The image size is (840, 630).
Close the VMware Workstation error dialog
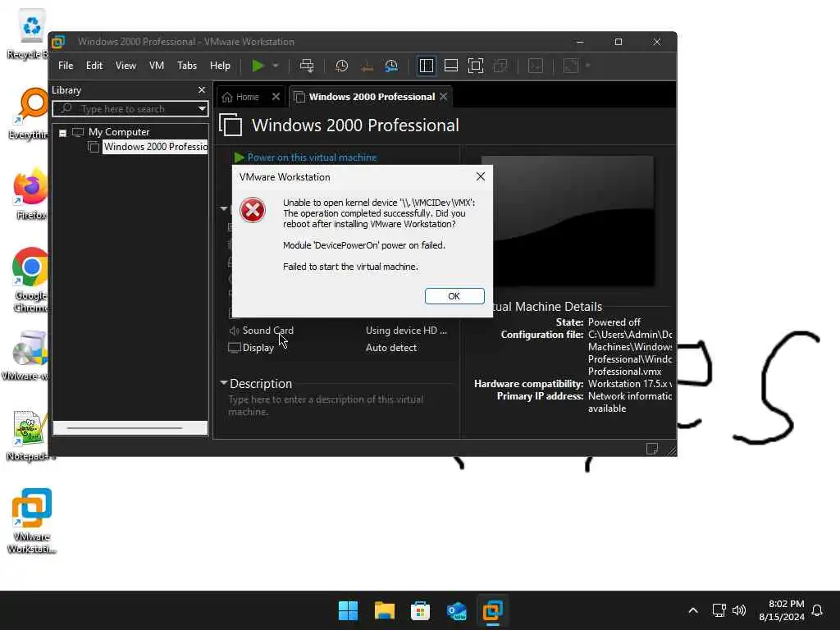(x=481, y=176)
